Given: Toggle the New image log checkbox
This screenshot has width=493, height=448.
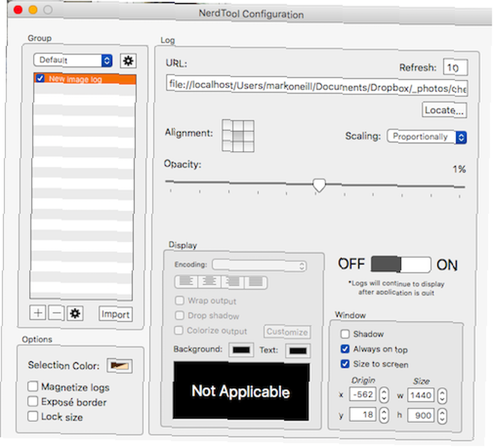Looking at the screenshot, I should pos(40,78).
